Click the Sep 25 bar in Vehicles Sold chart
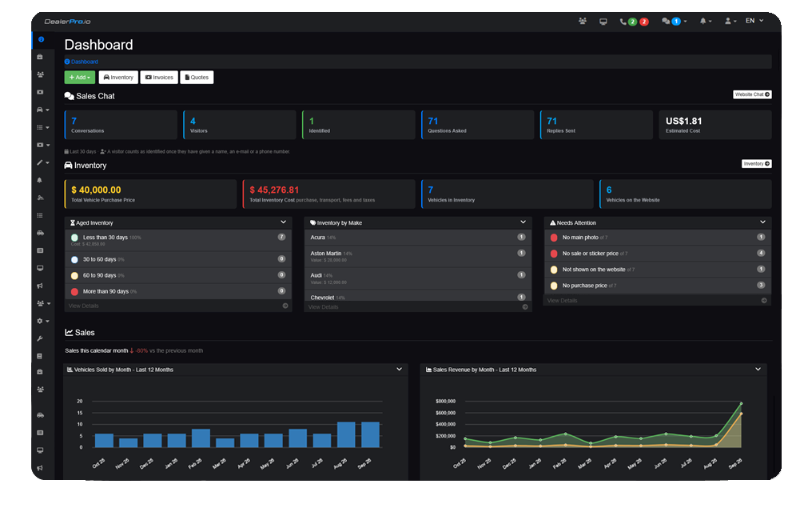This screenshot has width=812, height=508. point(370,434)
